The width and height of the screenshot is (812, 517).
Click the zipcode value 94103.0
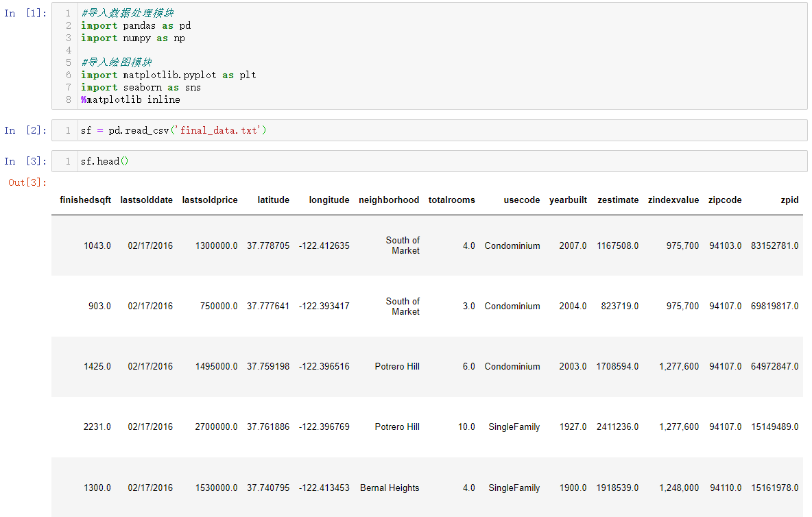click(x=726, y=246)
